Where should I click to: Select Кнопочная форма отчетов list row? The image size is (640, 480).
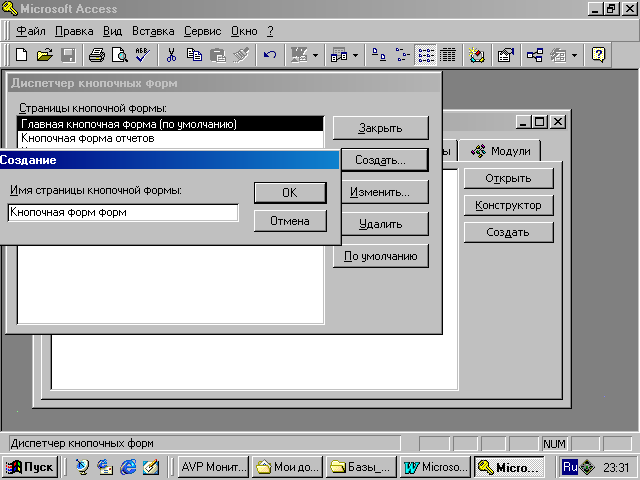[171, 138]
